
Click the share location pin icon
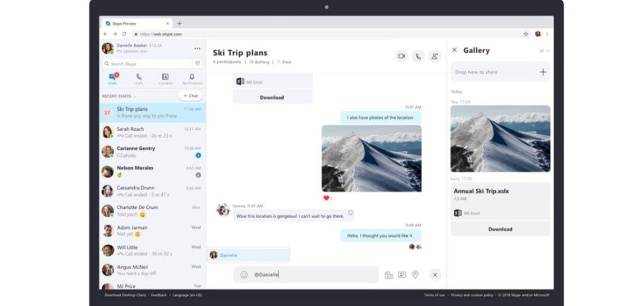click(415, 275)
